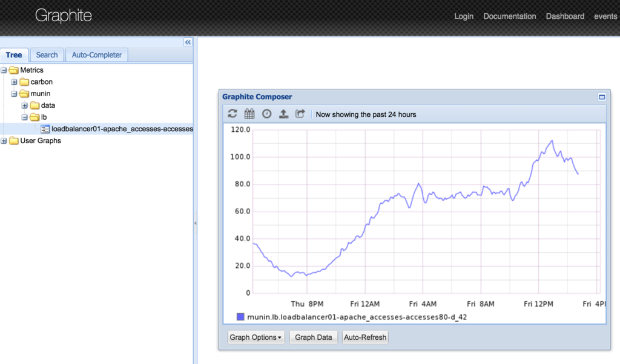Open the Login link
Image resolution: width=620 pixels, height=364 pixels.
coord(464,16)
